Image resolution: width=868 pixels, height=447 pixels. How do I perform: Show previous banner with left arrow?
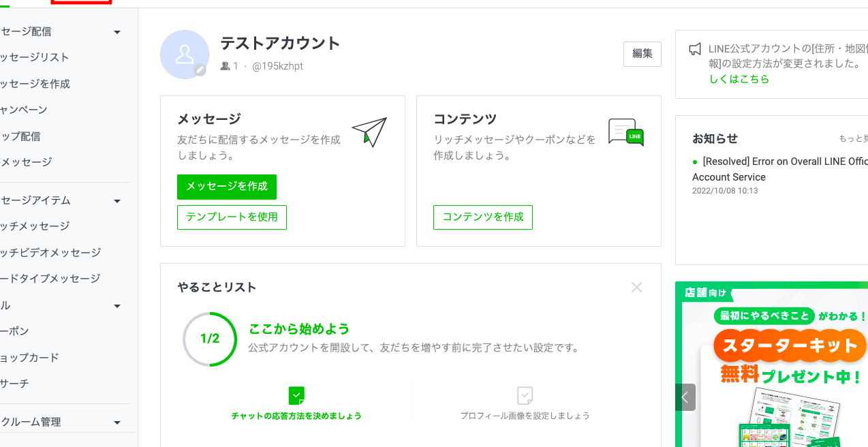(x=685, y=397)
